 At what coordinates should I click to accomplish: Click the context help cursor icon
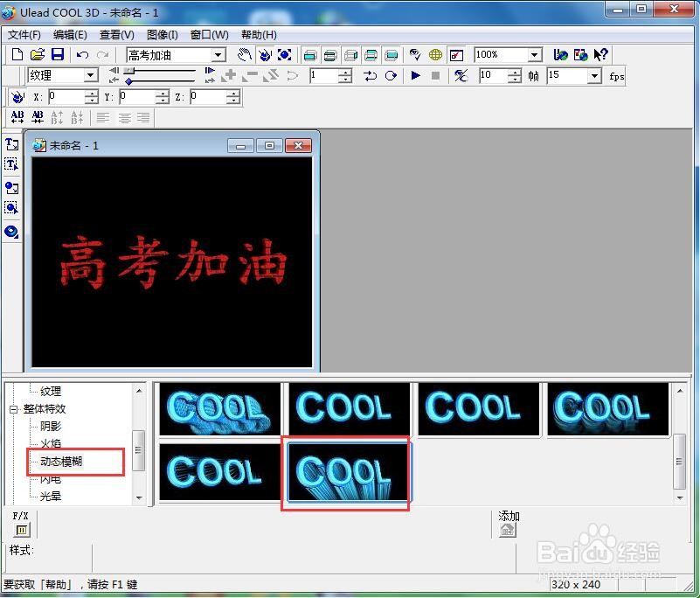pos(601,55)
